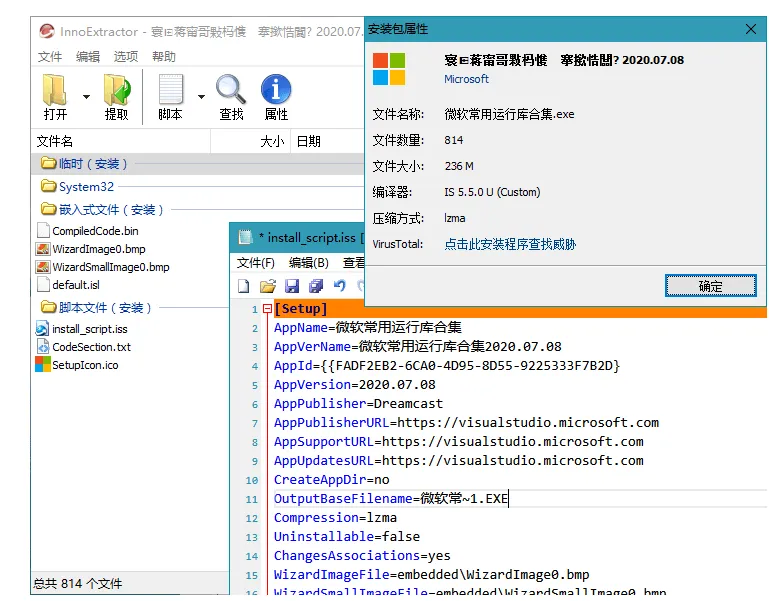Click the WizardSmallImage0.bmp image icon
The width and height of the screenshot is (772, 601).
click(x=43, y=267)
